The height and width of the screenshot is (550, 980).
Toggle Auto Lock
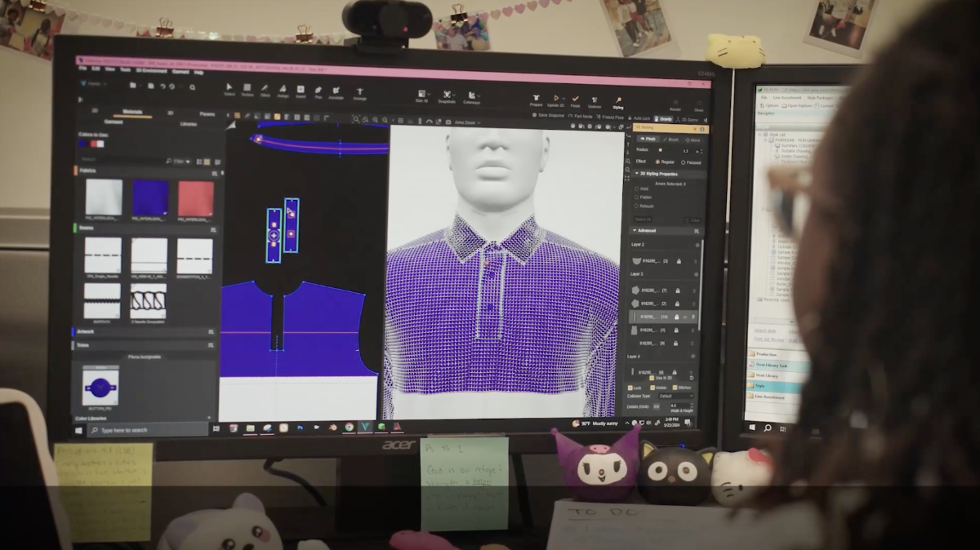(639, 118)
